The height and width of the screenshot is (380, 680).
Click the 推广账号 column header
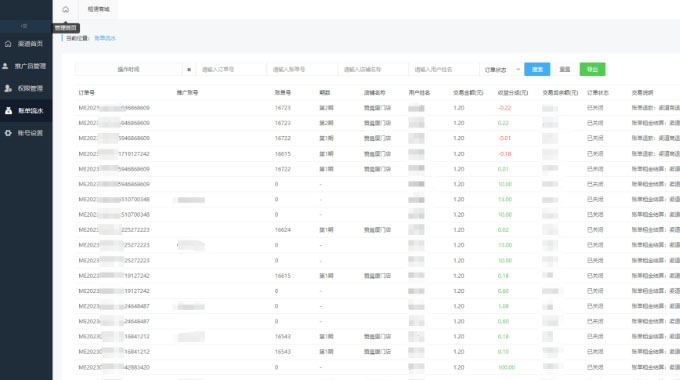click(187, 93)
